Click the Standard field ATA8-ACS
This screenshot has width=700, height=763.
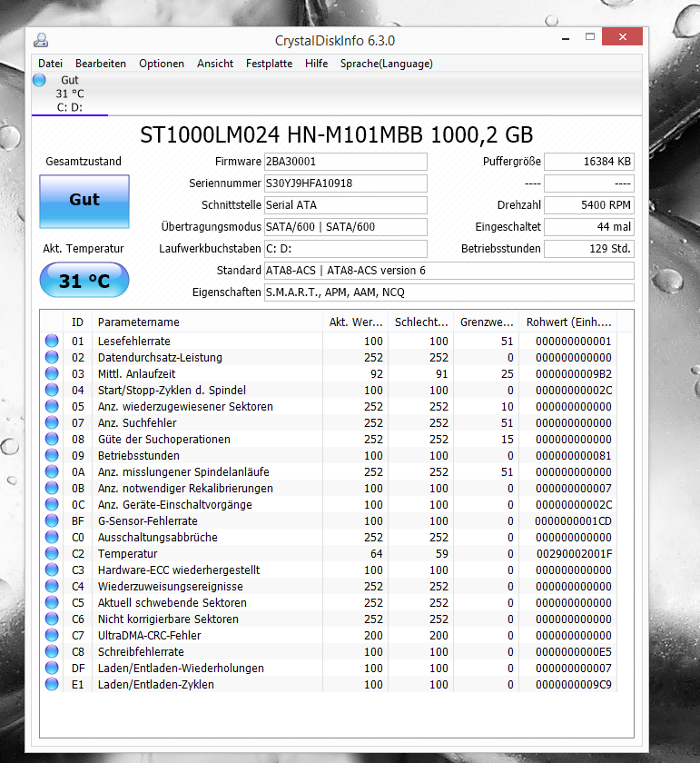point(449,271)
